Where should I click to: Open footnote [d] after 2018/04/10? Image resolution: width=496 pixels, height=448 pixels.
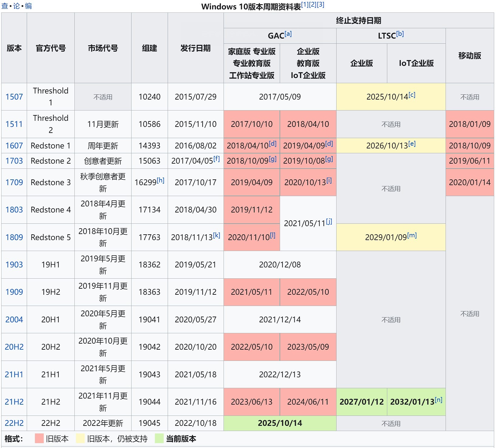click(x=273, y=144)
